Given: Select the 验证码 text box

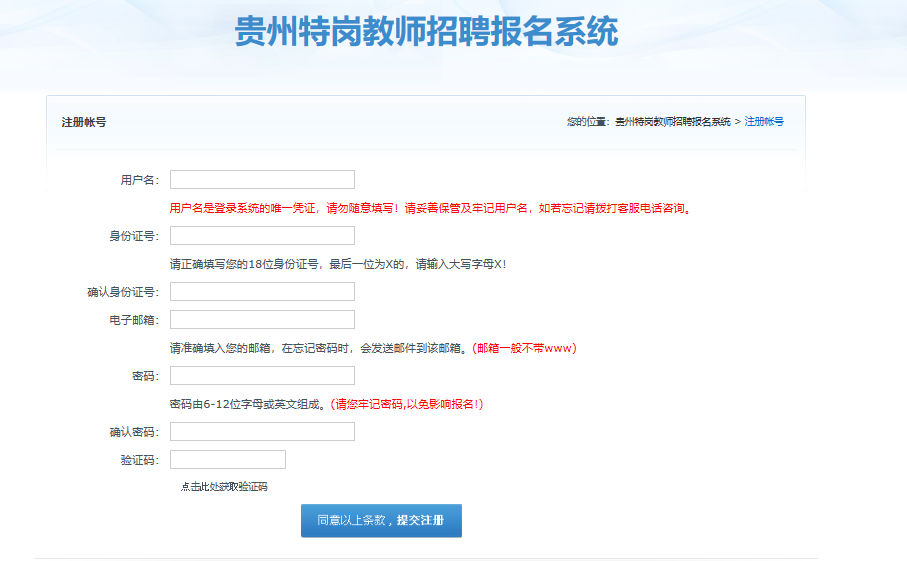Looking at the screenshot, I should (x=228, y=460).
